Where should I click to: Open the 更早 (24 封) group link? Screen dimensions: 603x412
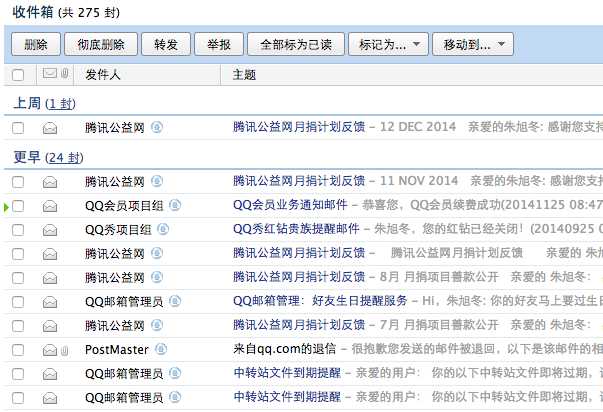coord(64,158)
